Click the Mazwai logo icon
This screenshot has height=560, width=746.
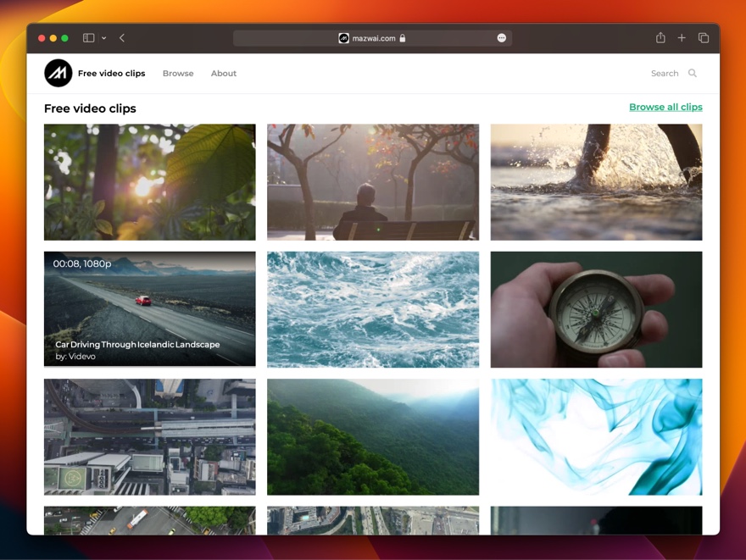pos(58,74)
